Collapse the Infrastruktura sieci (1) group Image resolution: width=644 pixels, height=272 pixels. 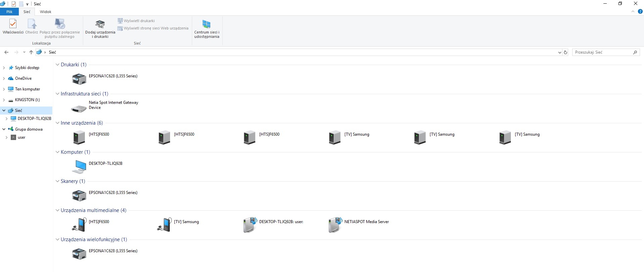point(57,94)
